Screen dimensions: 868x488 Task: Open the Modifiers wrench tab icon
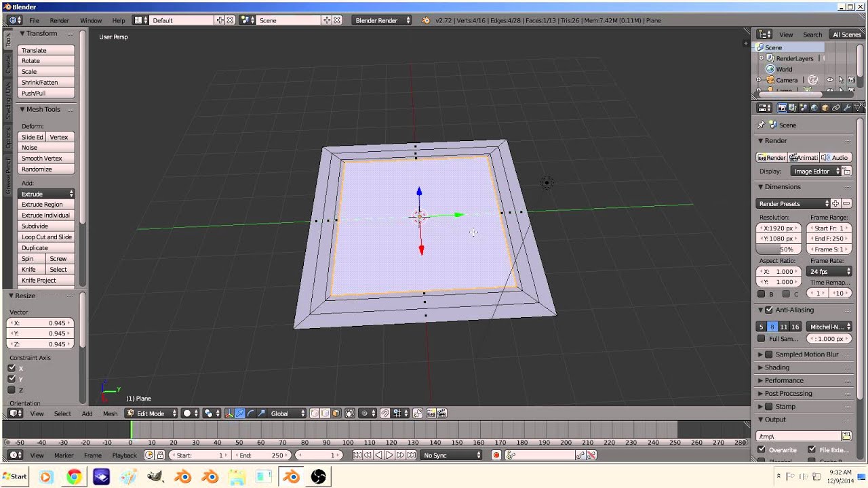point(847,108)
